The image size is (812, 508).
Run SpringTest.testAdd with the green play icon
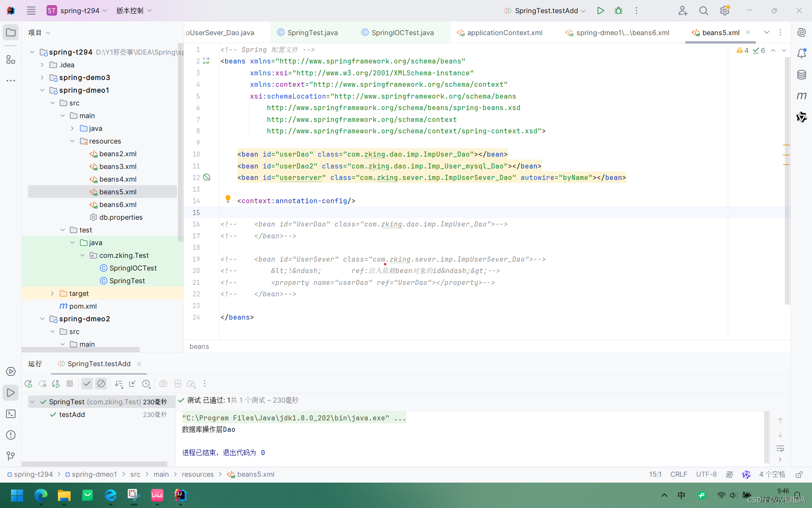600,11
